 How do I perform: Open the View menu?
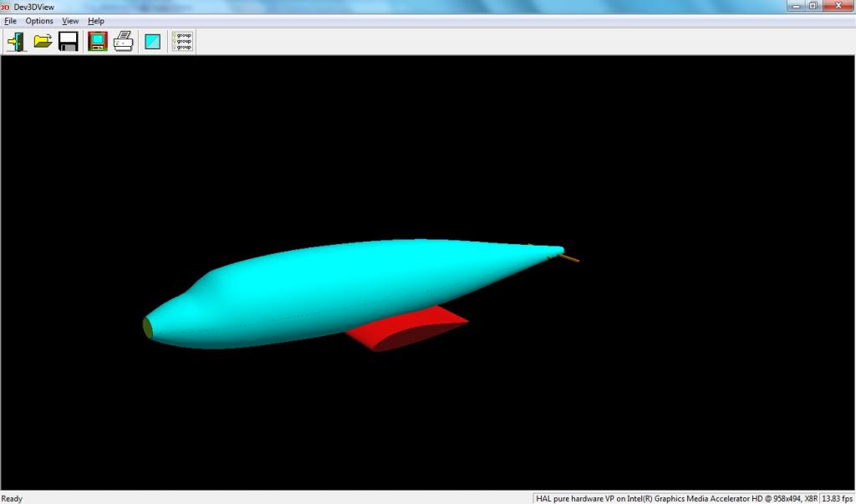(70, 21)
